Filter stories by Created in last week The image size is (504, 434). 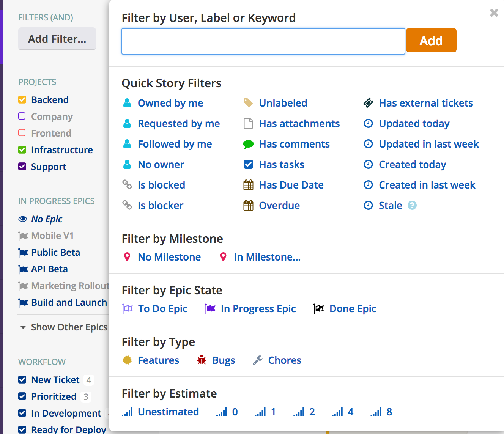pyautogui.click(x=427, y=185)
